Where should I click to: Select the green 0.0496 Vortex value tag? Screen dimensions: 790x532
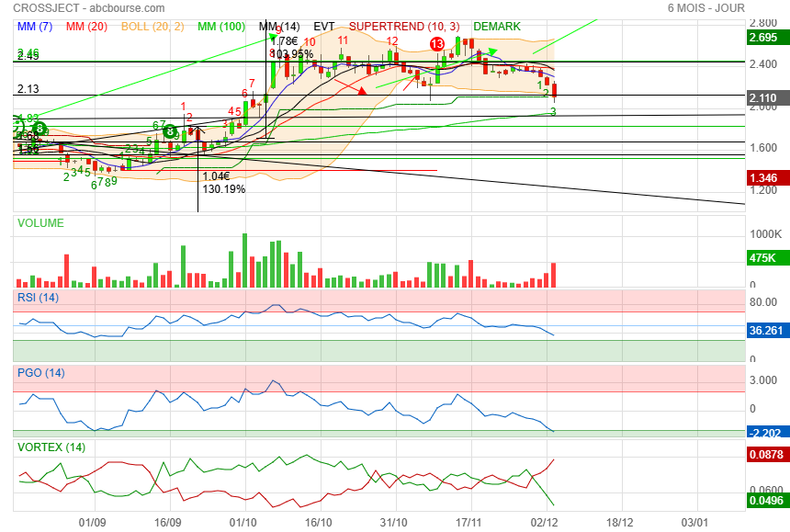point(766,500)
